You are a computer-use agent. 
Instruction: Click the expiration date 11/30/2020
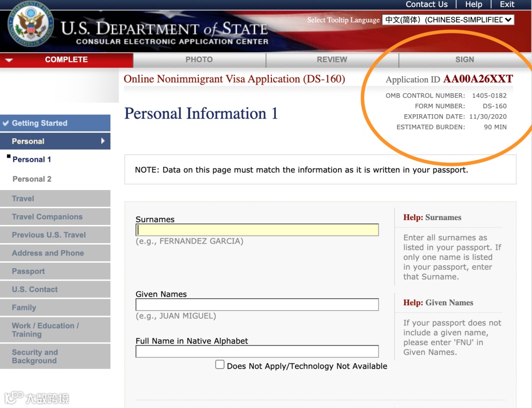click(488, 117)
